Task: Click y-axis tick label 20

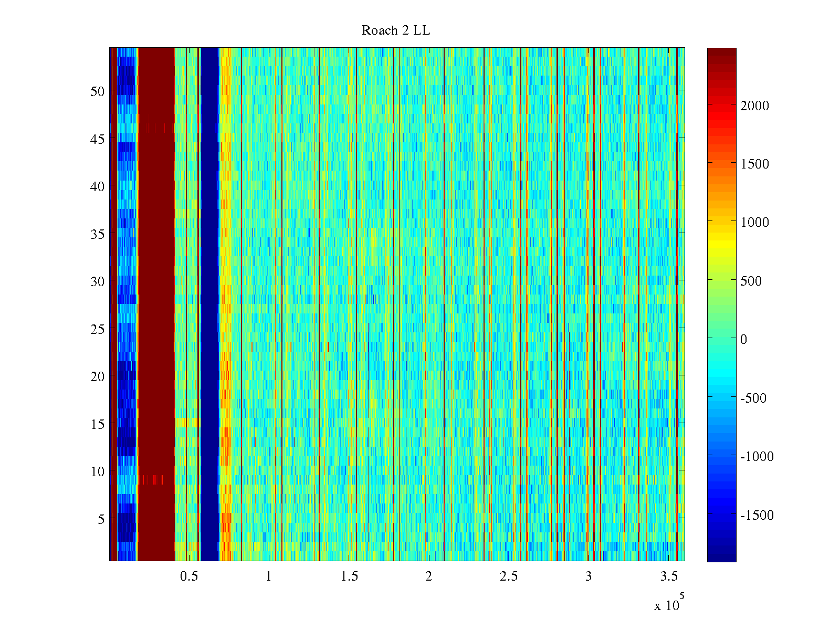Action: click(x=98, y=376)
